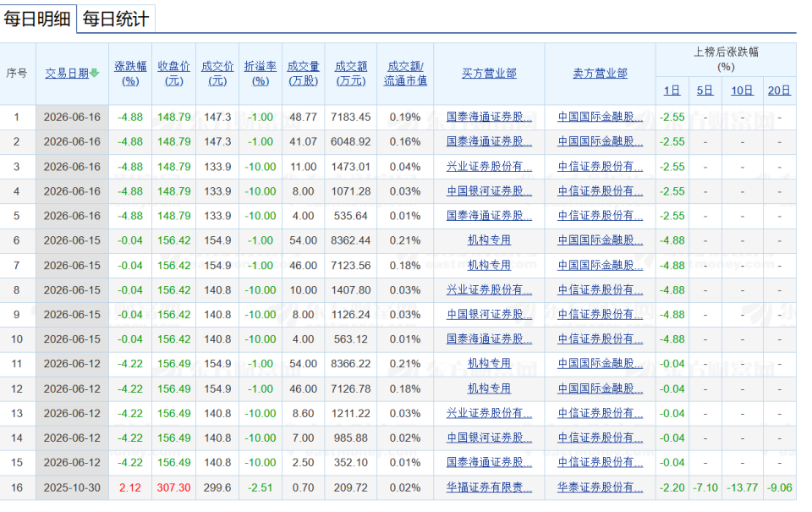Open 国泰海通证券股 buyer link in row 1
Screen dimensions: 812x512
[x=490, y=117]
